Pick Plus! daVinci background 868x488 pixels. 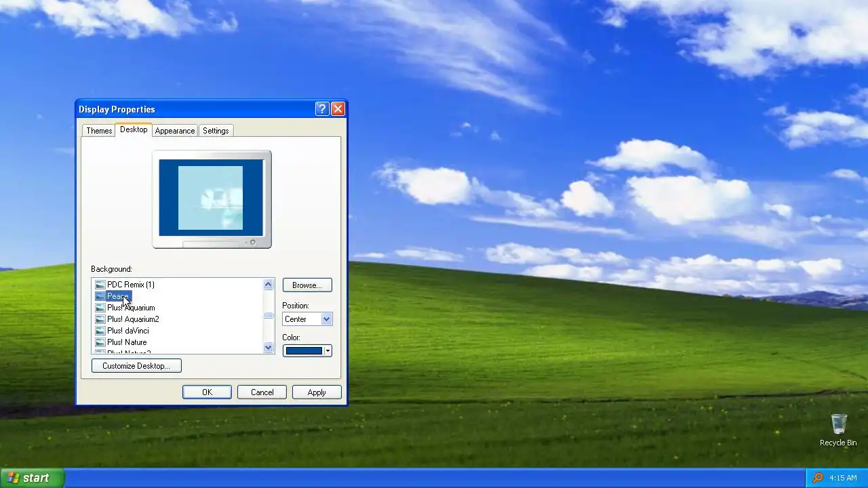127,331
